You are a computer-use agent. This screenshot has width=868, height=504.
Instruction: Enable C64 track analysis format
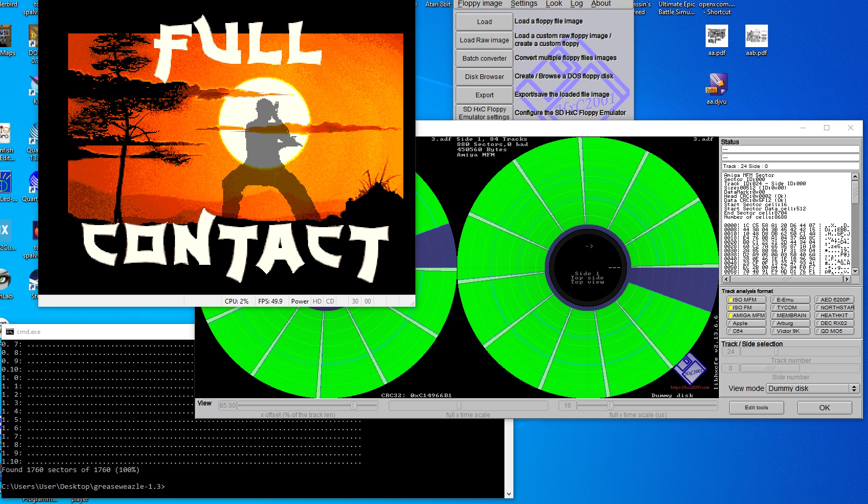pyautogui.click(x=746, y=331)
